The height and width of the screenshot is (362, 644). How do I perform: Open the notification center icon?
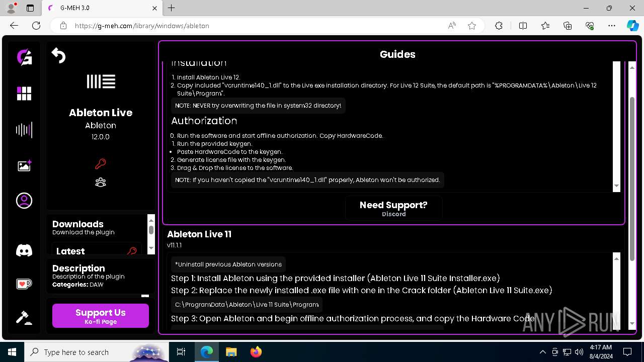click(x=627, y=352)
